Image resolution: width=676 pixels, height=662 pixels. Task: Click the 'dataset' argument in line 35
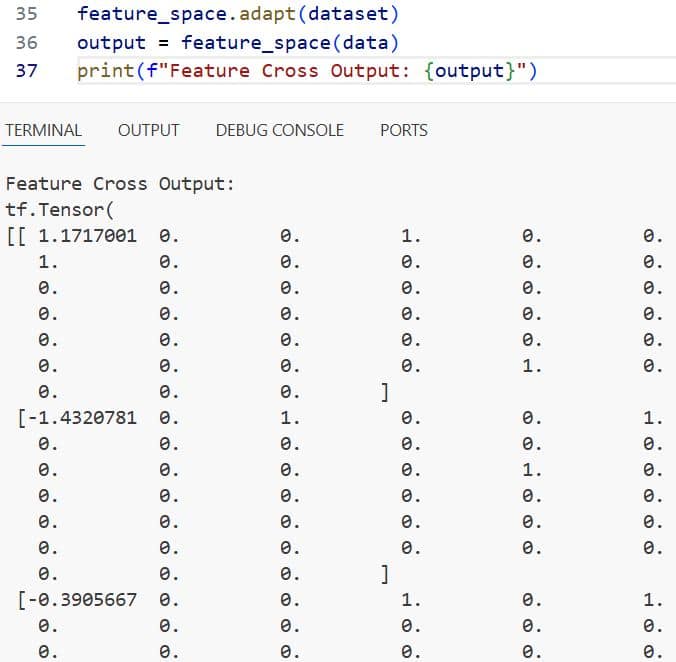click(348, 14)
